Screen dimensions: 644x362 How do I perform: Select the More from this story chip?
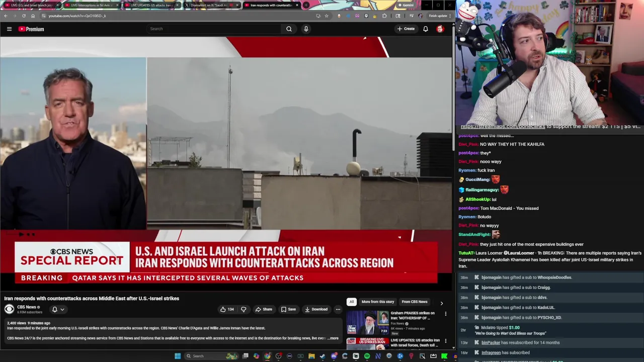(x=377, y=302)
